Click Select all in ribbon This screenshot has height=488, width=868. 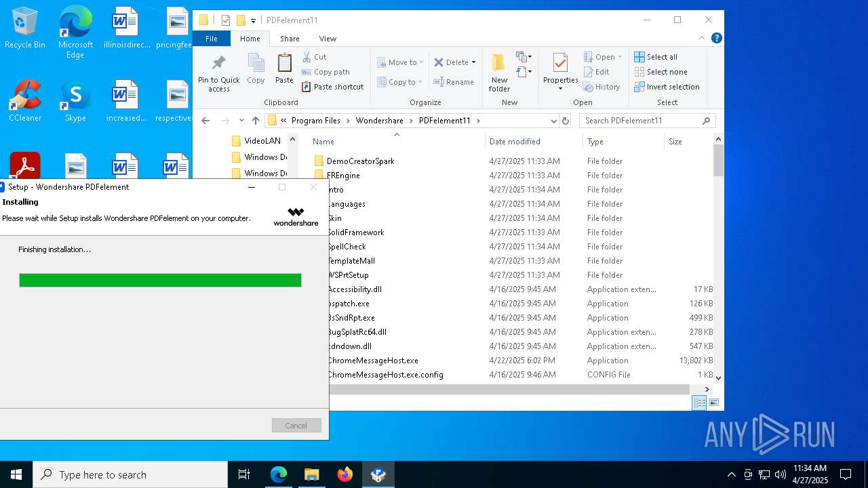click(656, 57)
